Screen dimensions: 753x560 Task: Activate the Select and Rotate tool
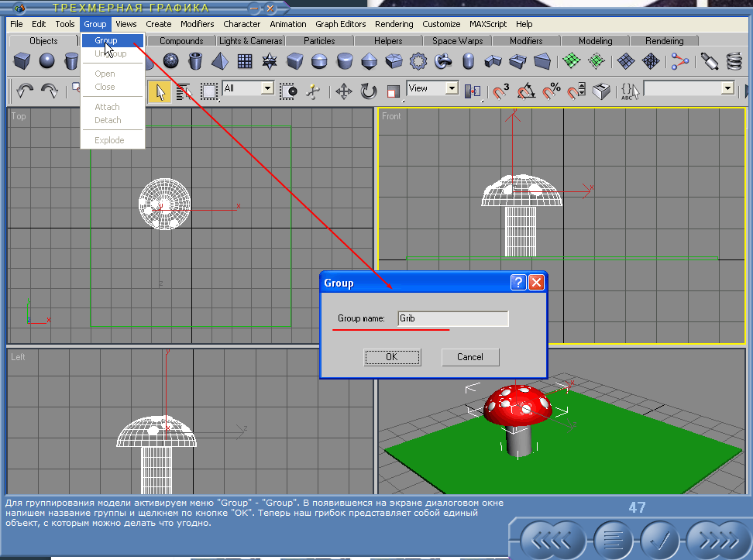pos(369,91)
